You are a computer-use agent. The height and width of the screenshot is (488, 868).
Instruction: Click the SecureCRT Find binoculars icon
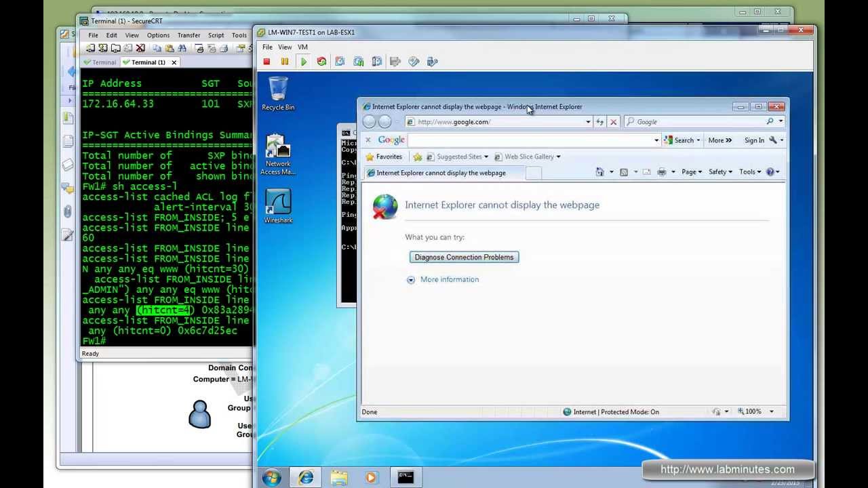pyautogui.click(x=182, y=49)
